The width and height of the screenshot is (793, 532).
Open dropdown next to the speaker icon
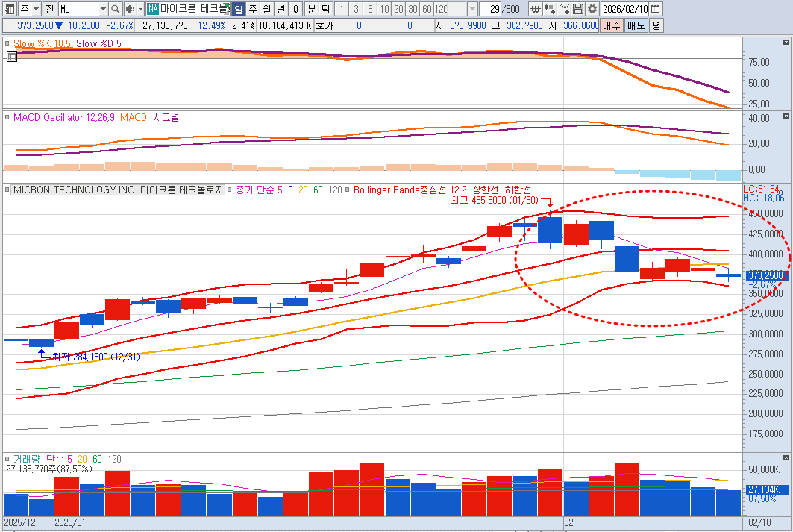(140, 9)
